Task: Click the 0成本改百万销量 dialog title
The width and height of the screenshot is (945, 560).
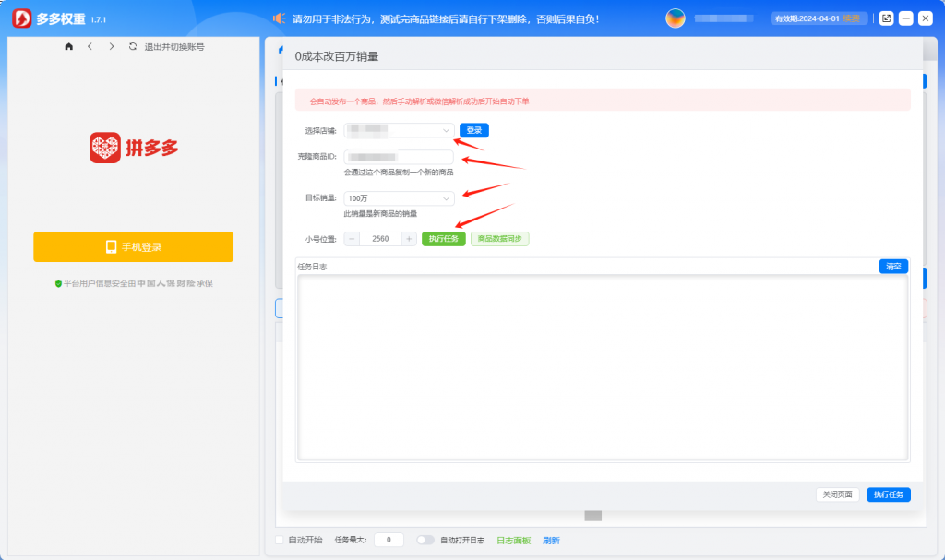Action: pyautogui.click(x=336, y=56)
